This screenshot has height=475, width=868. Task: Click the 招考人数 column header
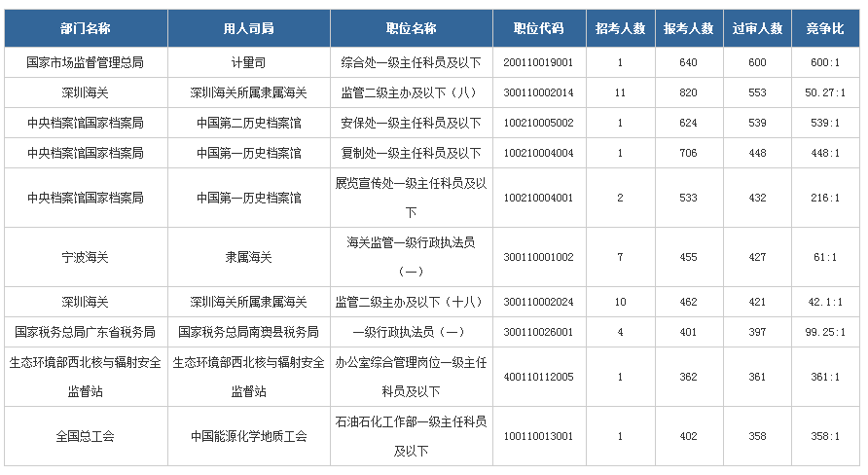coord(621,28)
